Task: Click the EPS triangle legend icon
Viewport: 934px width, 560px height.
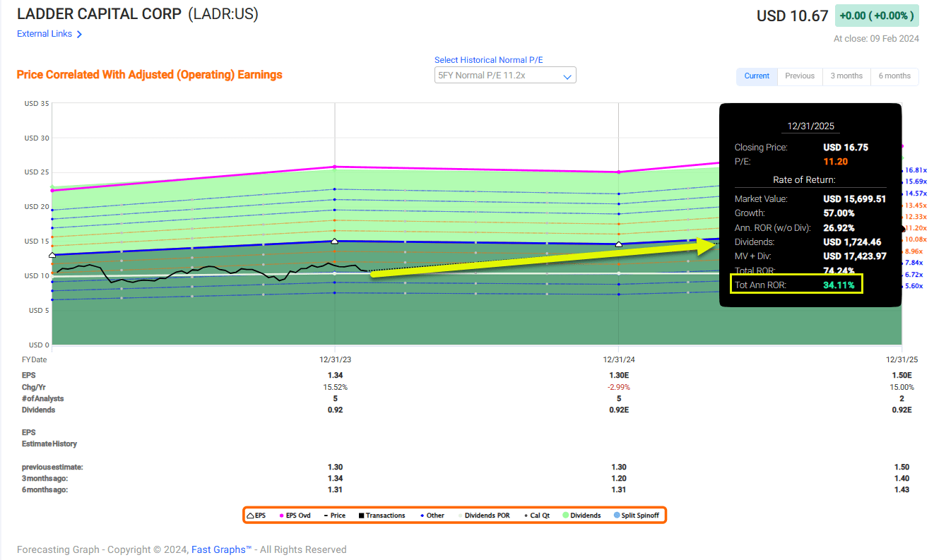Action: coord(252,515)
